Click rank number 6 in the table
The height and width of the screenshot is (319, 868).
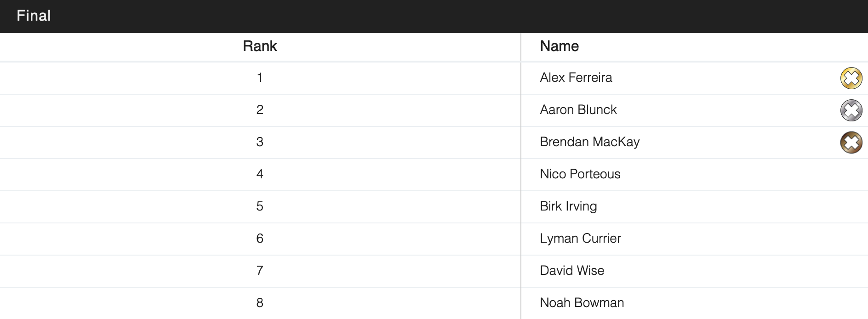tap(260, 239)
